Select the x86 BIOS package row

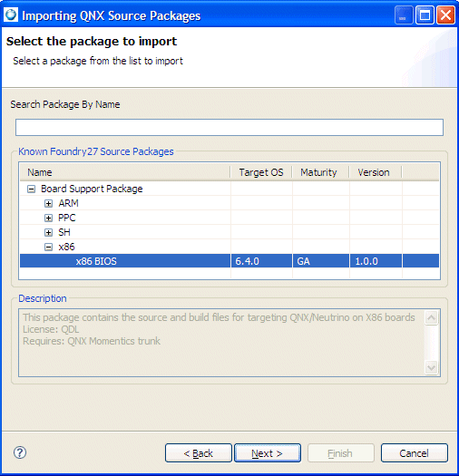pos(229,261)
